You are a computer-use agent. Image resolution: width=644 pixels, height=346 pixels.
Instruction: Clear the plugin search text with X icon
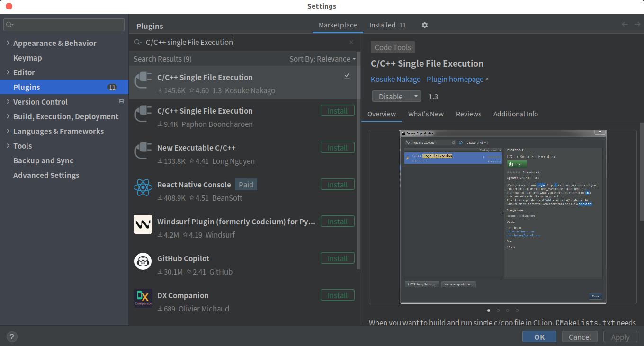click(351, 42)
